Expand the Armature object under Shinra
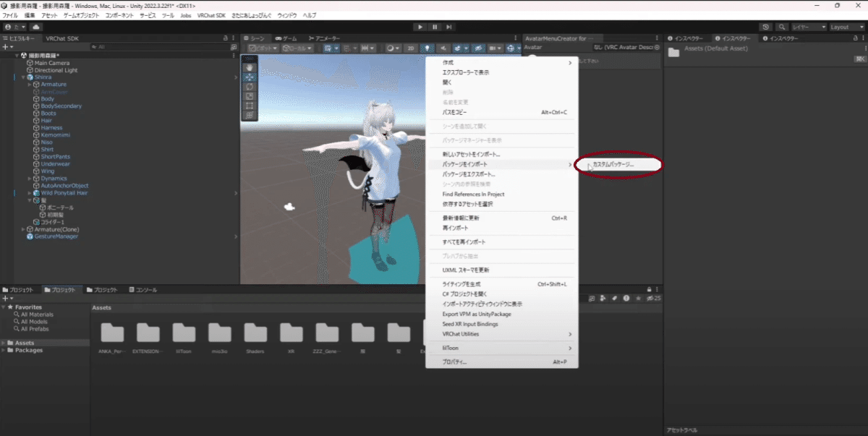The image size is (868, 436). pos(30,85)
